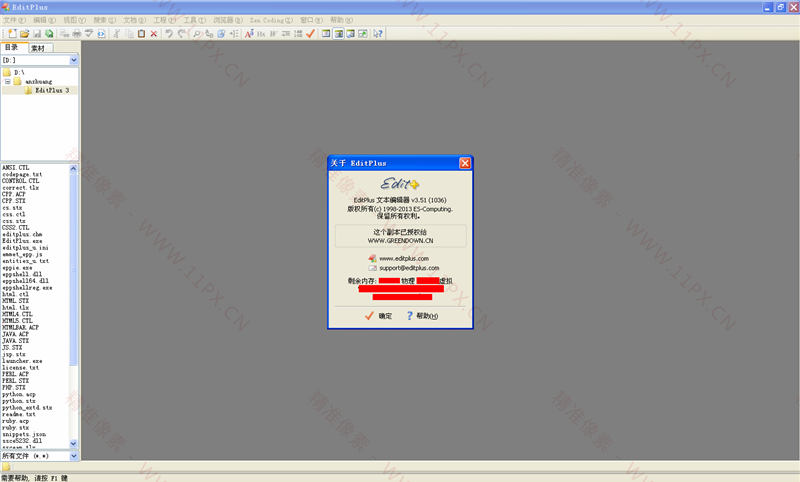Click the orange check mark toolbar icon
Image resolution: width=800 pixels, height=482 pixels.
310,34
